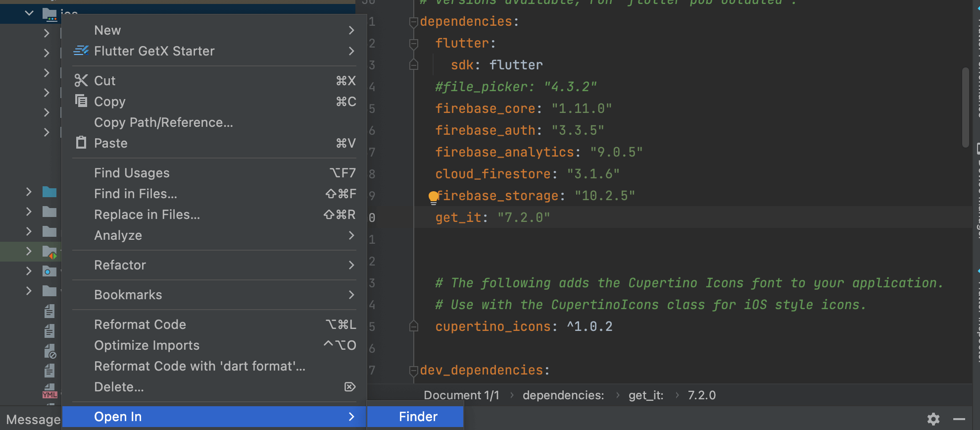Collapse the flutter block fold marker

point(414,44)
